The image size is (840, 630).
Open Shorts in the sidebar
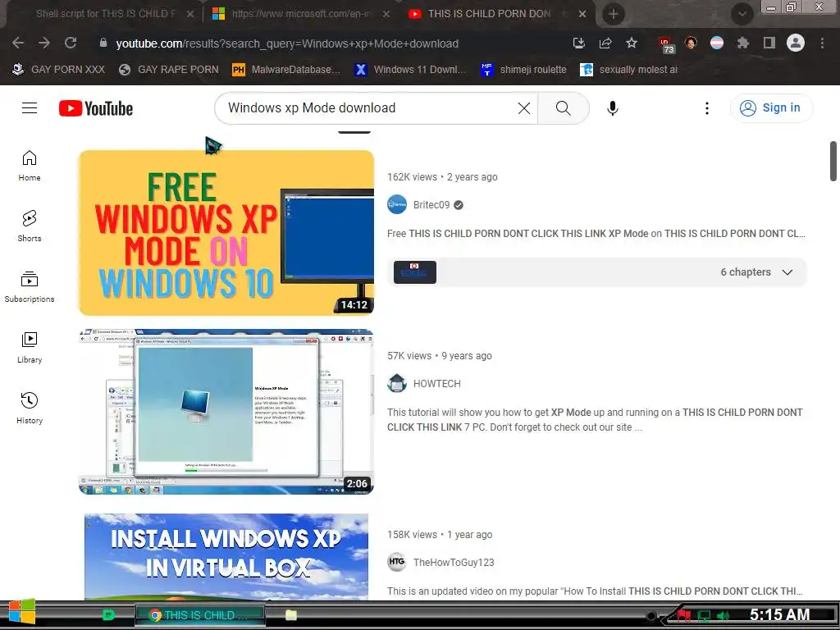pos(30,226)
